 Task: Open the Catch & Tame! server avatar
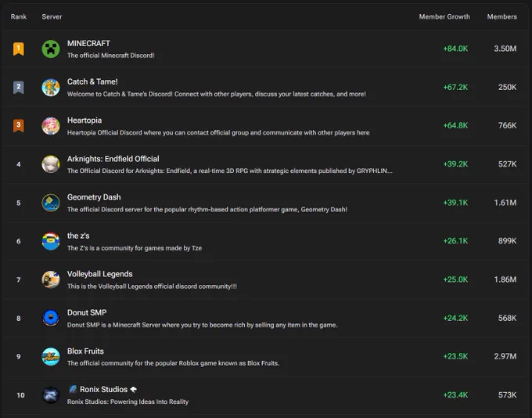pyautogui.click(x=51, y=87)
